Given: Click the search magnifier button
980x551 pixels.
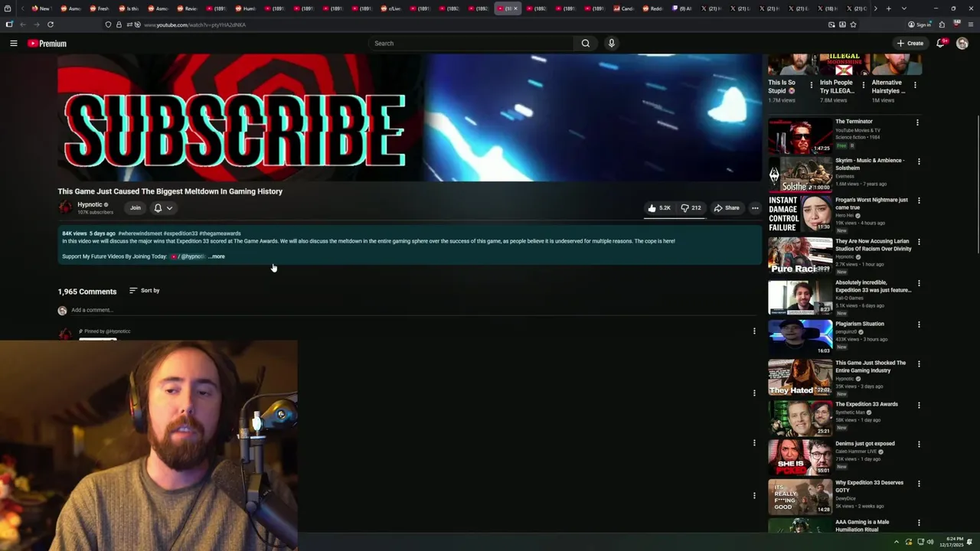Looking at the screenshot, I should tap(586, 44).
